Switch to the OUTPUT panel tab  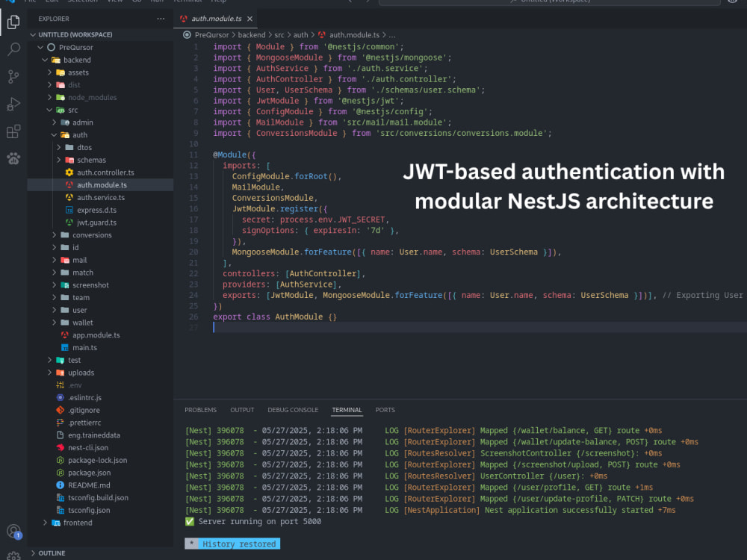point(242,410)
